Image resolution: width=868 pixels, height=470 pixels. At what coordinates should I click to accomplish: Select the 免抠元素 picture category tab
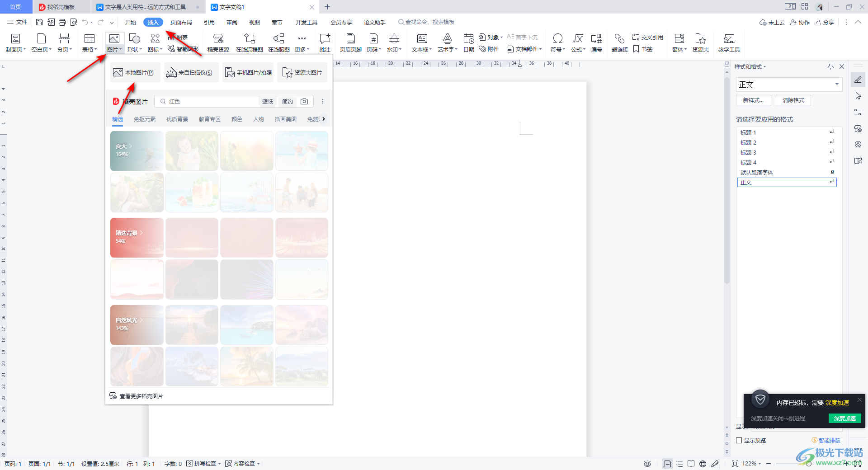(x=145, y=119)
